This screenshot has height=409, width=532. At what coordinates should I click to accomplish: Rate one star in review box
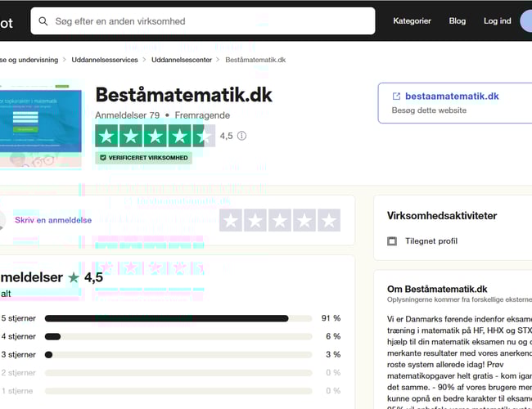(231, 220)
